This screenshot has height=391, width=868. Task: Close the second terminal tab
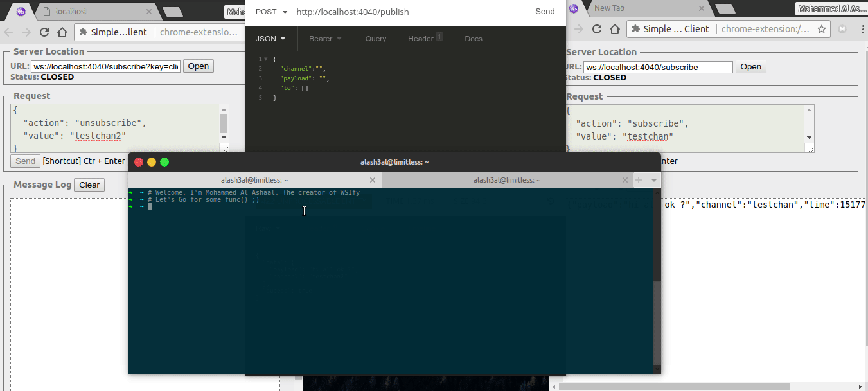click(624, 181)
